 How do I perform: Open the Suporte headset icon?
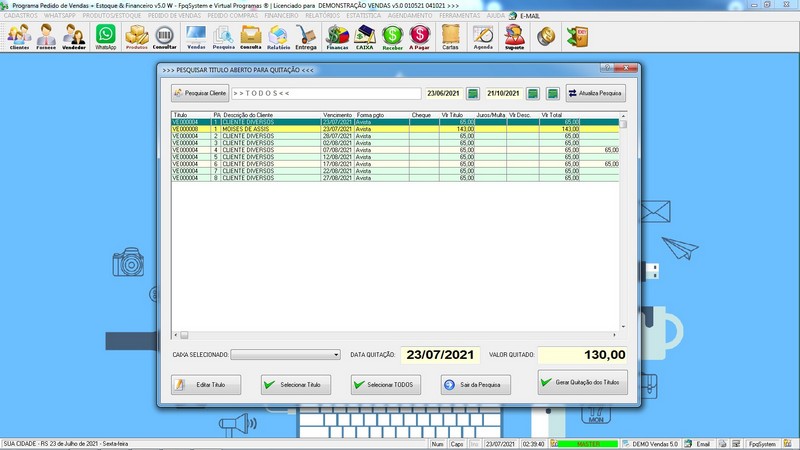pos(514,37)
